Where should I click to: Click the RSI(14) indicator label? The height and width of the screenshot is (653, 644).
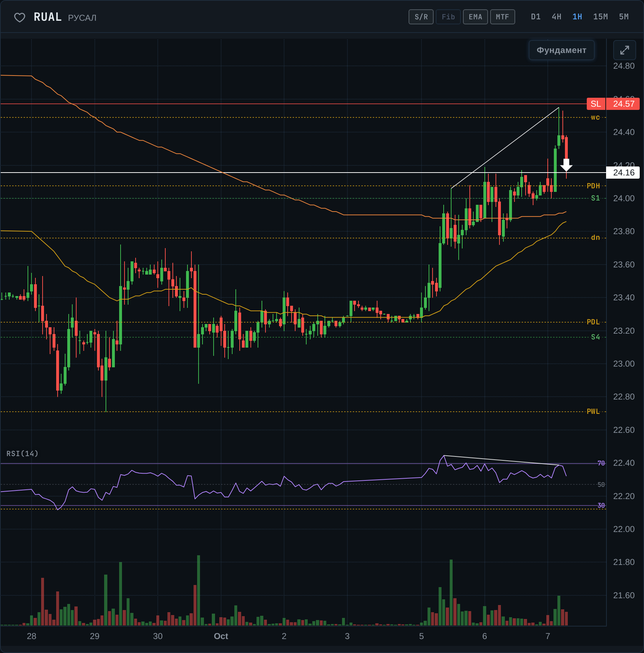[x=22, y=454]
